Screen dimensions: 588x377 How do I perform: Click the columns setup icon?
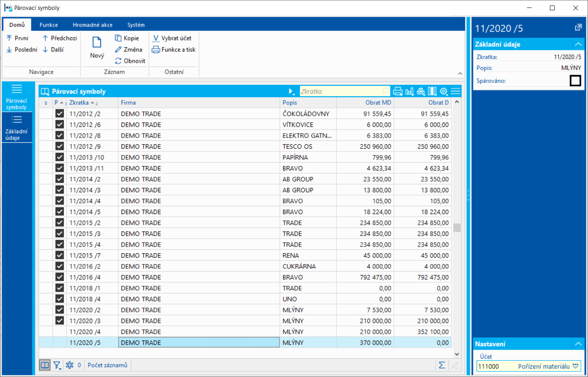[x=432, y=92]
